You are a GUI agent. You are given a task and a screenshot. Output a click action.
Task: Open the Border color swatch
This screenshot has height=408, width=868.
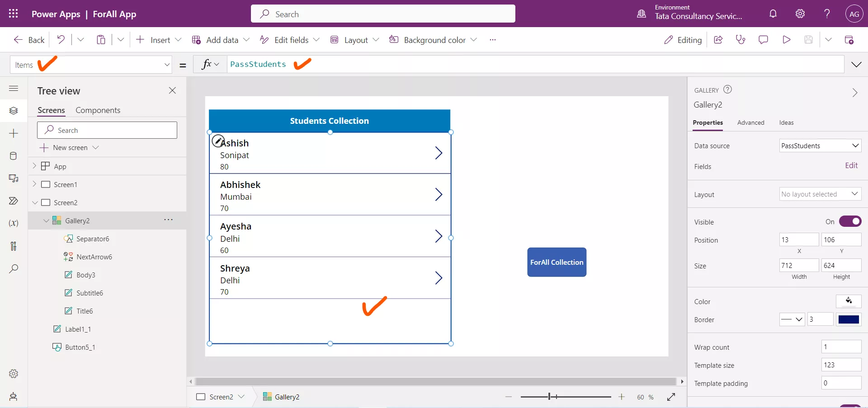coord(849,319)
